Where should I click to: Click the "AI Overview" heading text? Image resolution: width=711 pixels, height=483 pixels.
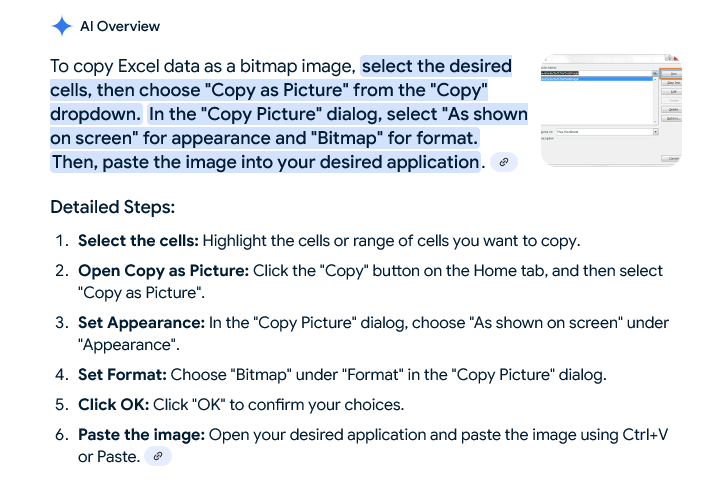[x=119, y=26]
